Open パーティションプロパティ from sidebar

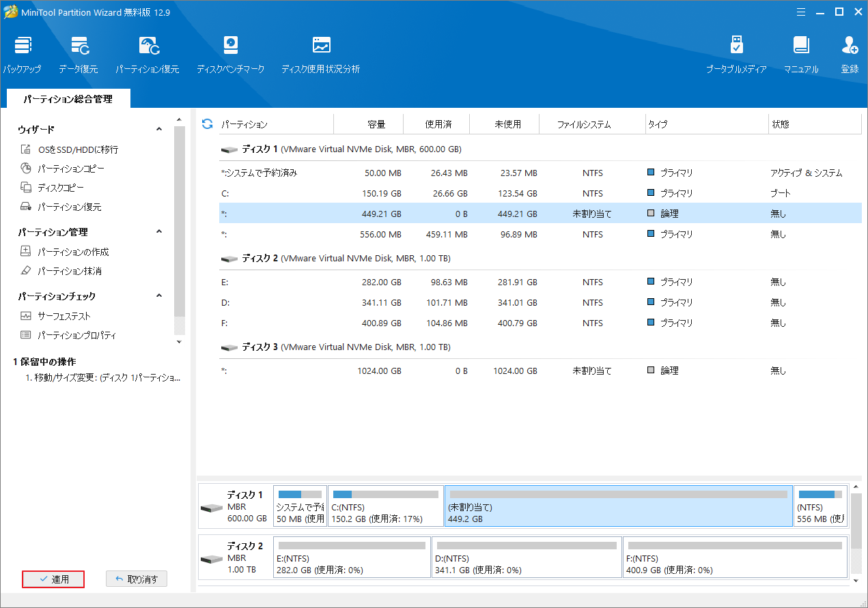[x=68, y=335]
